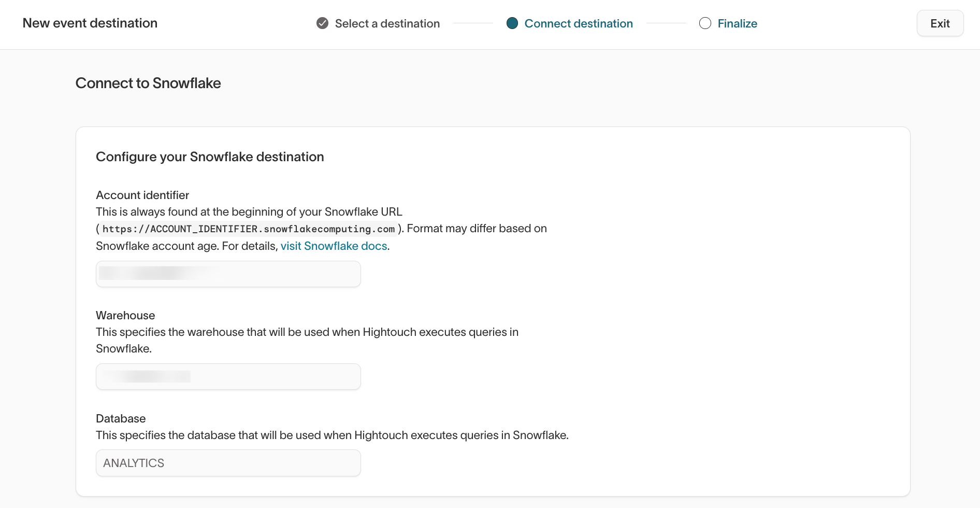Focus the Account identifier input field

click(x=228, y=274)
